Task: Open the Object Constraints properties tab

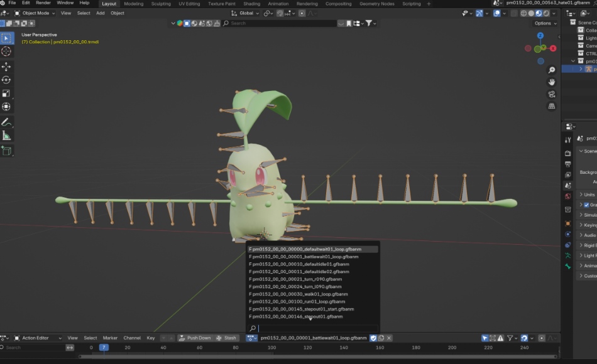Action: tap(567, 245)
